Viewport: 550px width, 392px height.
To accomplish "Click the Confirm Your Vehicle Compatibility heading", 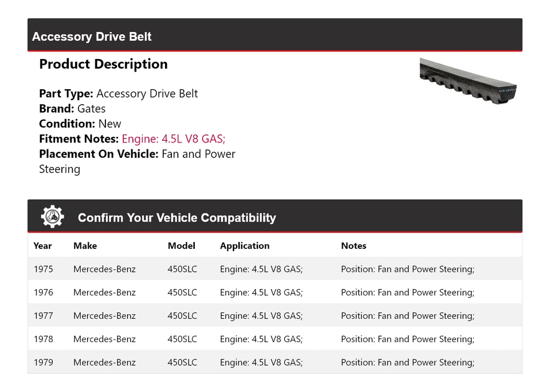I will click(x=176, y=217).
